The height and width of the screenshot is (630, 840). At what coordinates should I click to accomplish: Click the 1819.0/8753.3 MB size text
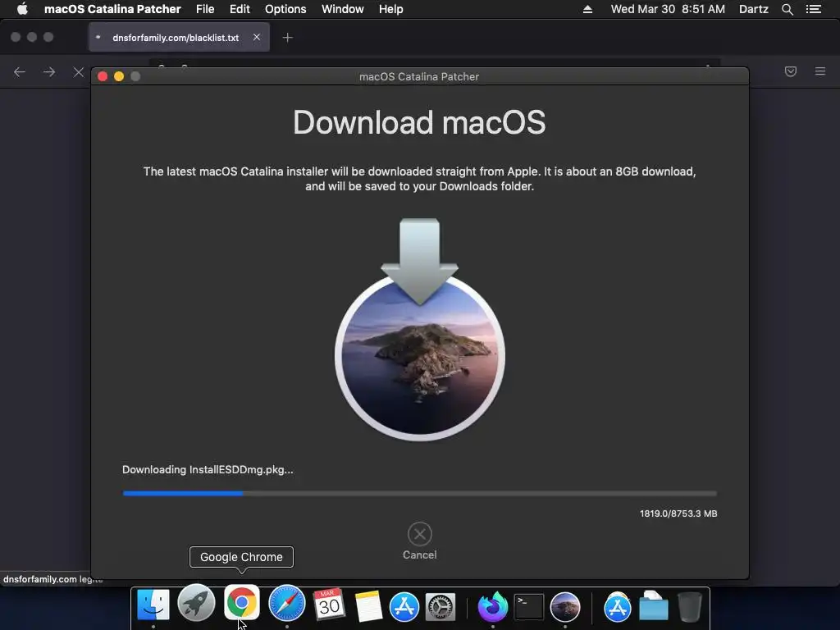tap(678, 514)
